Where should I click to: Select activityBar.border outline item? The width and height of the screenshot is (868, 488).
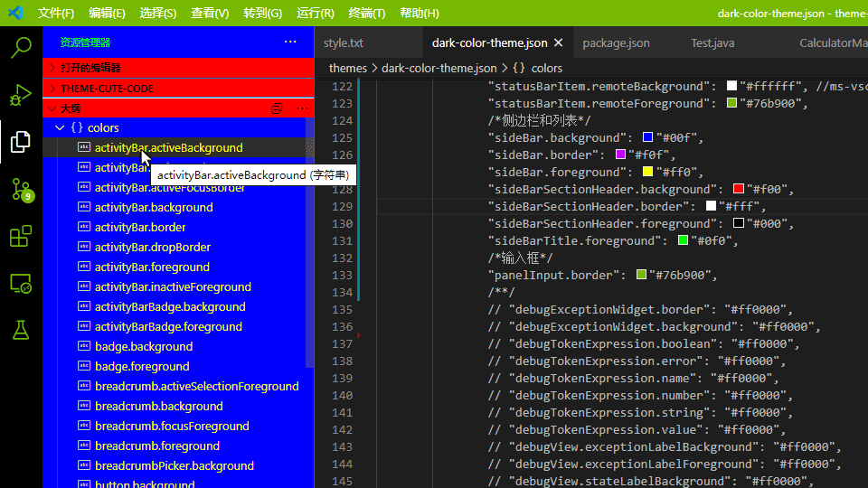point(174,227)
